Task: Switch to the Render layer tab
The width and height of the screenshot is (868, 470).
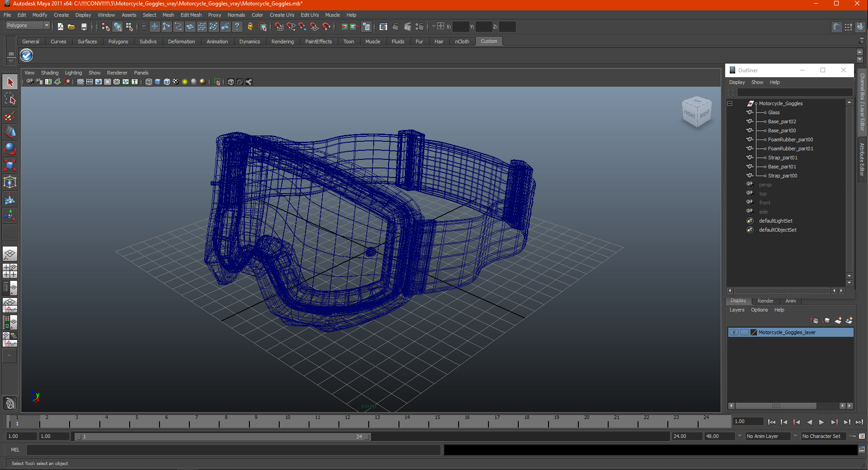Action: (x=765, y=301)
